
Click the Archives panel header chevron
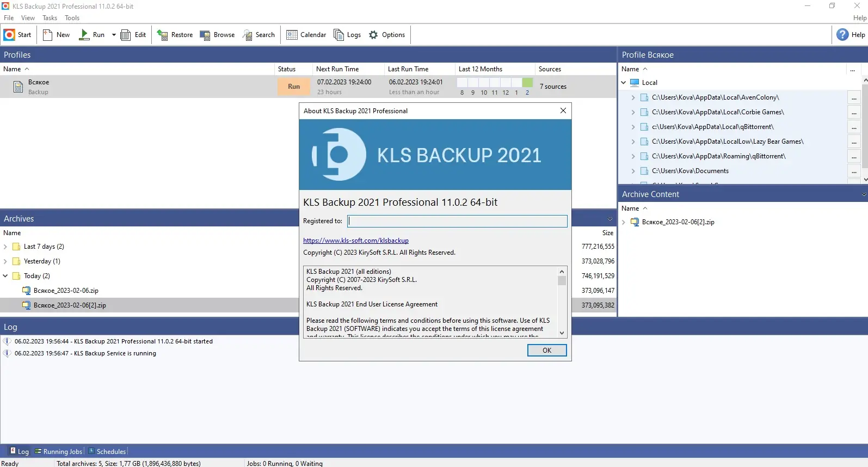(x=610, y=219)
